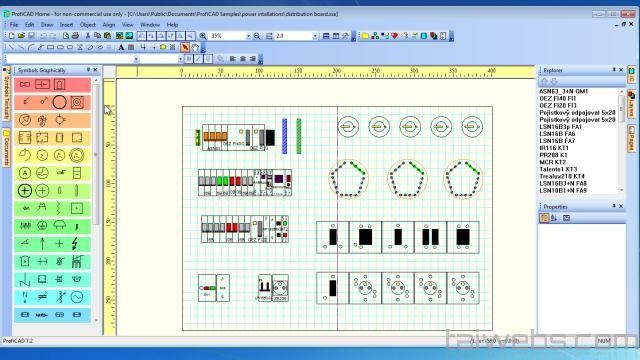Create a new document with the blank page icon
The height and width of the screenshot is (360, 640).
12,36
